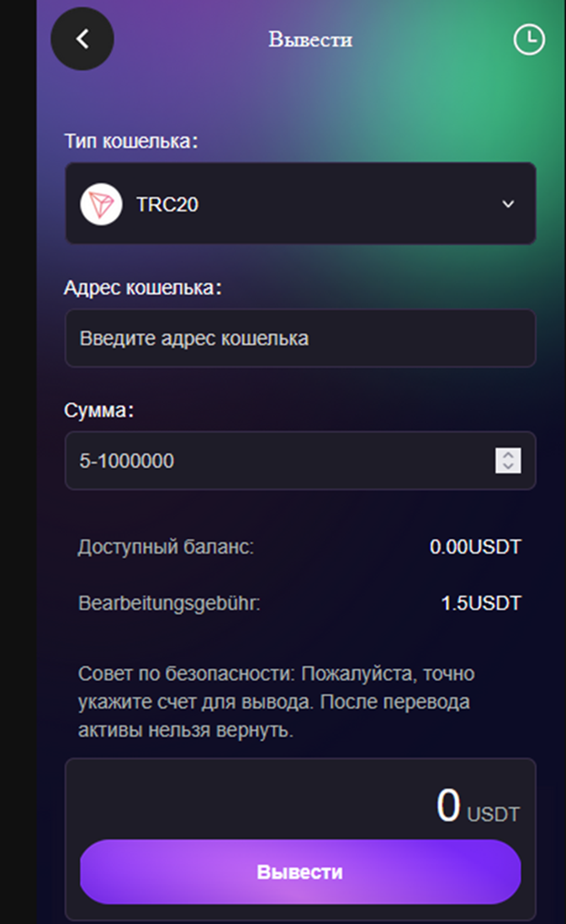Increase amount with stepper up arrow

tap(508, 455)
